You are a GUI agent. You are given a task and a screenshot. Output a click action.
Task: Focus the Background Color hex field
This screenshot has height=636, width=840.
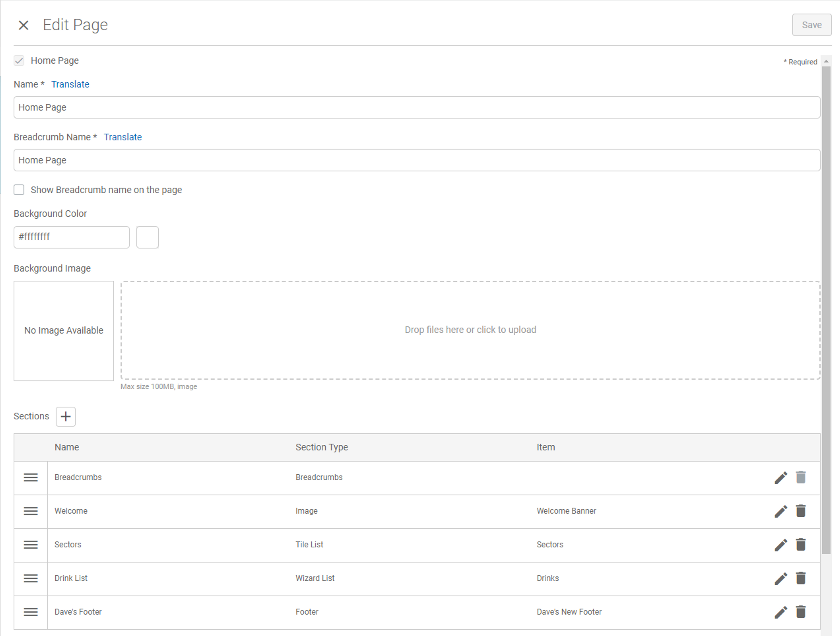[72, 237]
